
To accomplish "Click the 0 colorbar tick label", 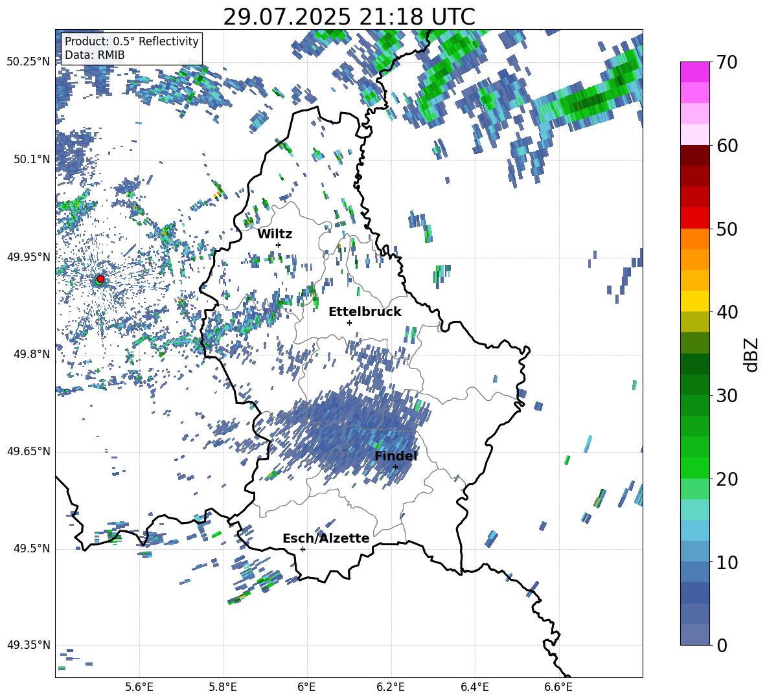I will (722, 646).
